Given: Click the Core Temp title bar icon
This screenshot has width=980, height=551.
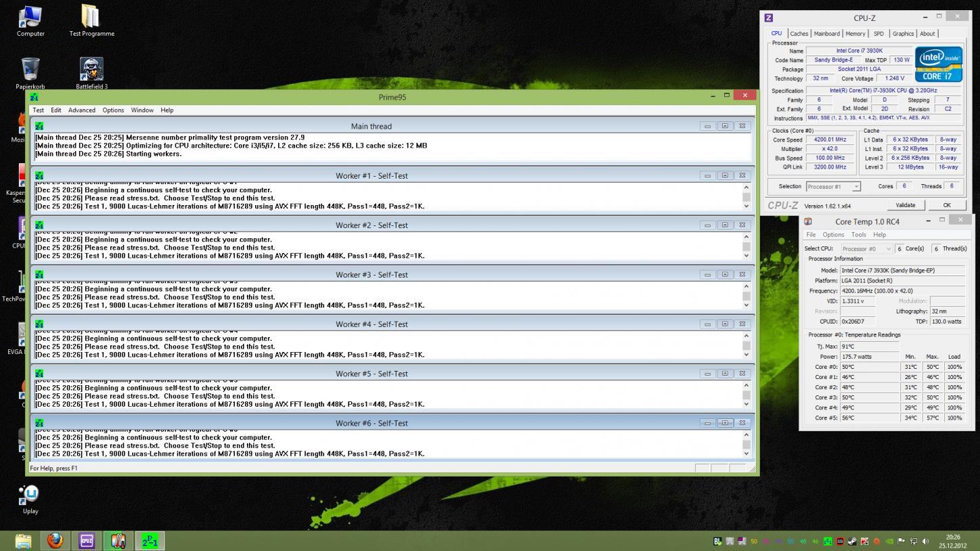Looking at the screenshot, I should [x=807, y=221].
